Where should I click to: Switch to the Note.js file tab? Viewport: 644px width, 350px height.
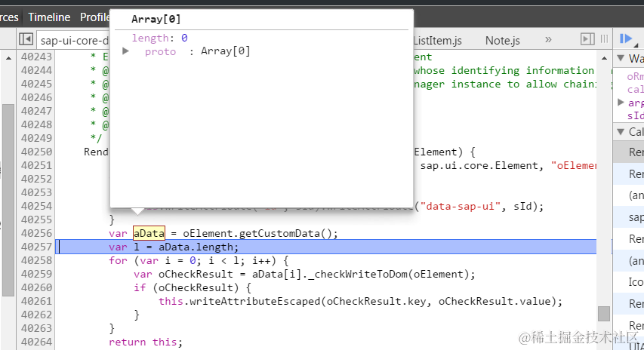coord(502,41)
